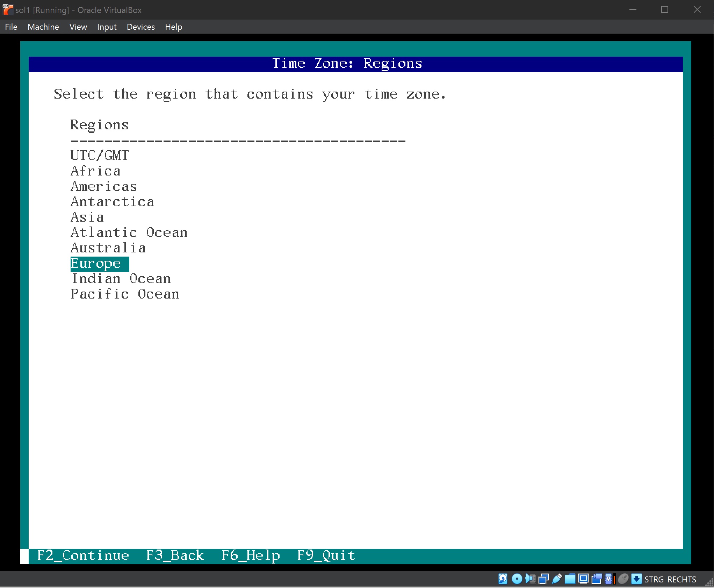Open the Input menu
The image size is (714, 588).
107,27
